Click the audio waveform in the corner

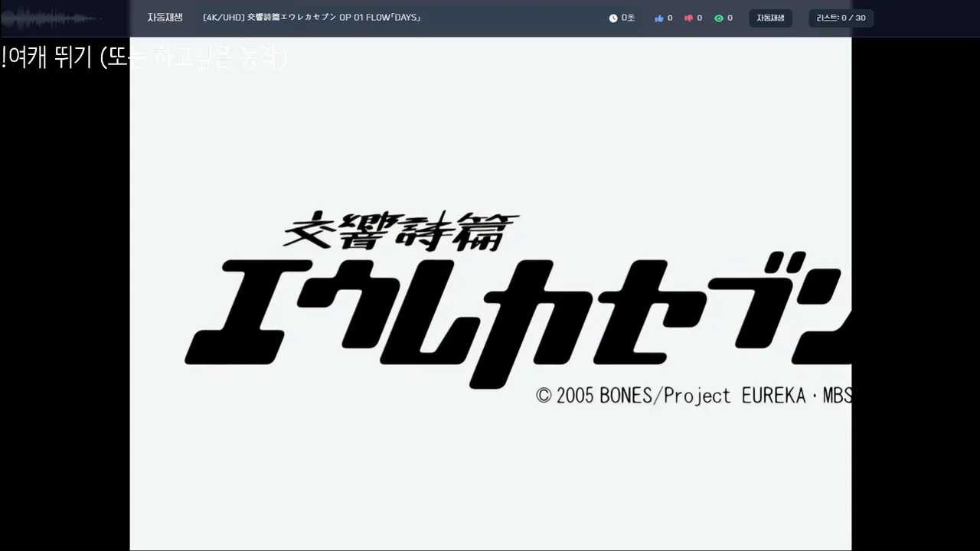[51, 18]
